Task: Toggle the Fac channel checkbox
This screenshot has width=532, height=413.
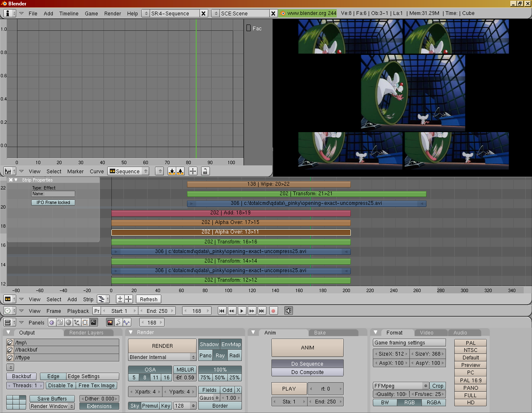Action: pyautogui.click(x=249, y=28)
